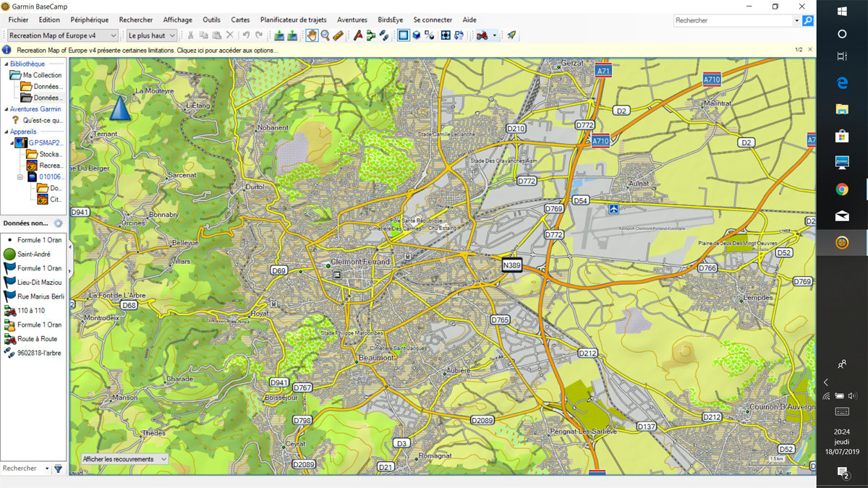Viewport: 868px width, 488px height.
Task: Choose the new route tool icon
Action: pyautogui.click(x=370, y=35)
